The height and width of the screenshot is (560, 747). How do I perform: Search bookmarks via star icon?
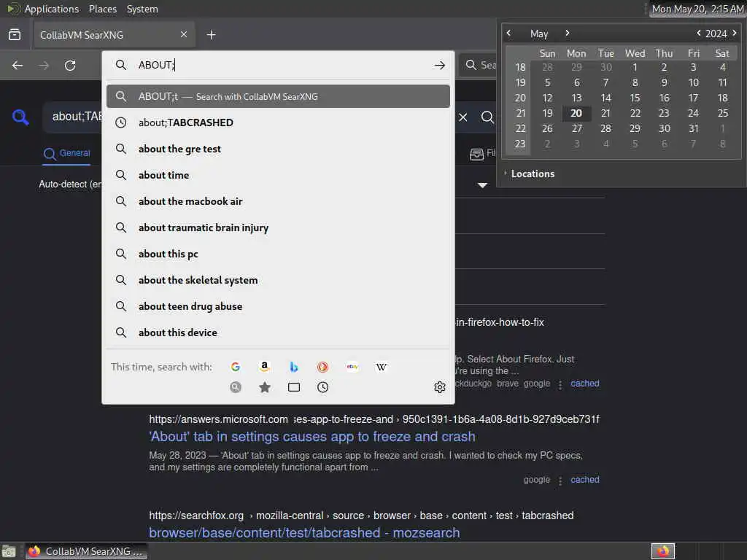(265, 387)
